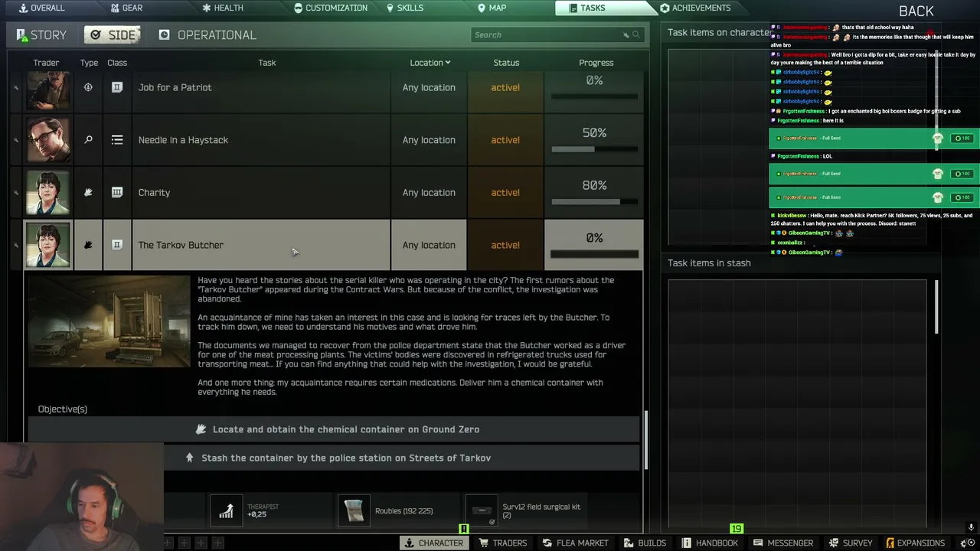Screen dimensions: 980x551
Task: Click the hand type icon for The Tarkov Butcher
Action: (x=88, y=245)
